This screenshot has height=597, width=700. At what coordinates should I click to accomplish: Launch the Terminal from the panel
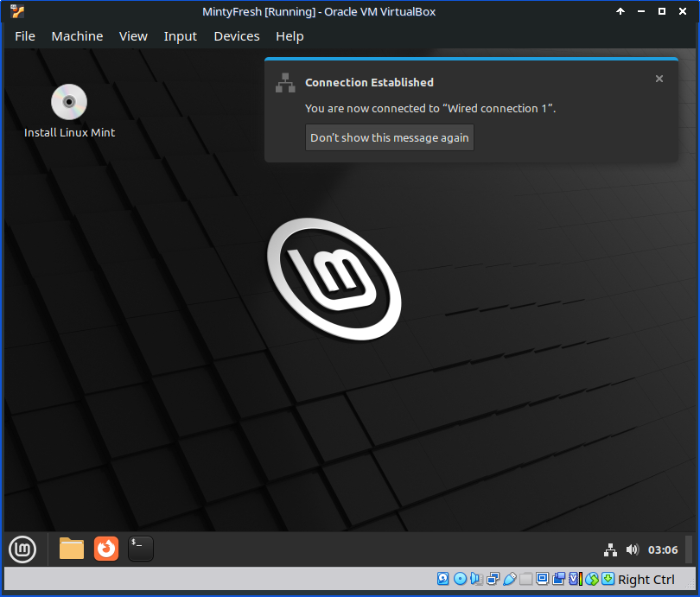(x=141, y=549)
